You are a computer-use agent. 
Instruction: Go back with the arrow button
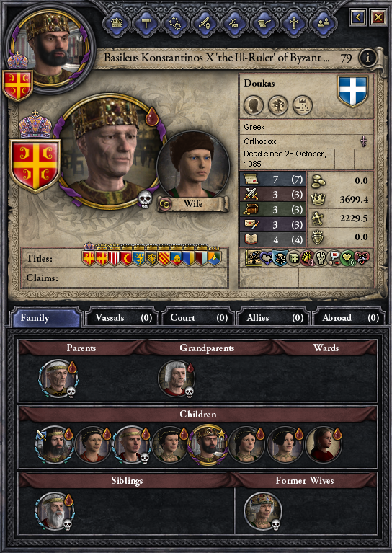[358, 17]
